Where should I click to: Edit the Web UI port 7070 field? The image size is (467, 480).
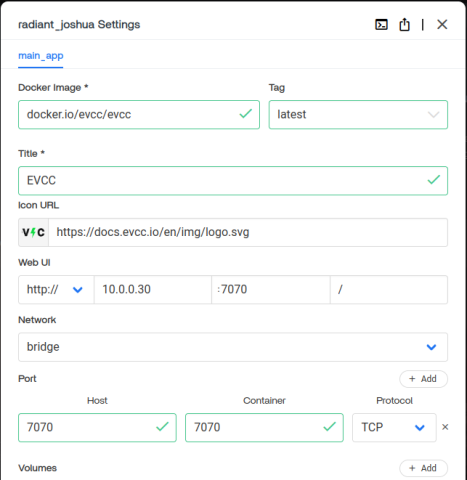click(x=271, y=289)
